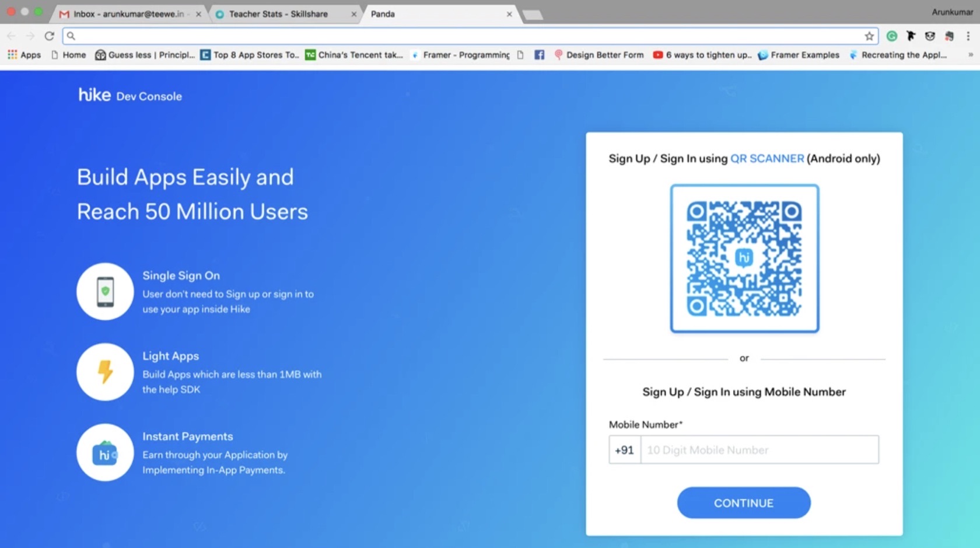This screenshot has height=548, width=980.
Task: Click the QR code image
Action: click(x=744, y=259)
